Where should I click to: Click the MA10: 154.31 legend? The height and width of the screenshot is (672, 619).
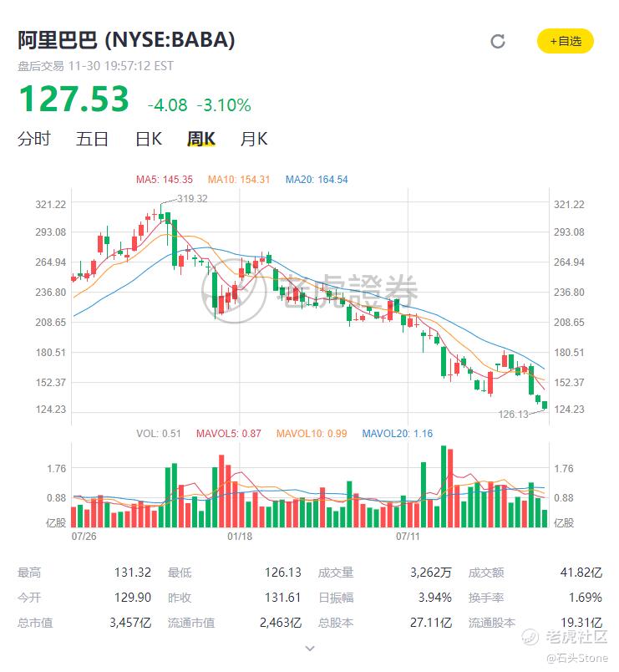[239, 180]
